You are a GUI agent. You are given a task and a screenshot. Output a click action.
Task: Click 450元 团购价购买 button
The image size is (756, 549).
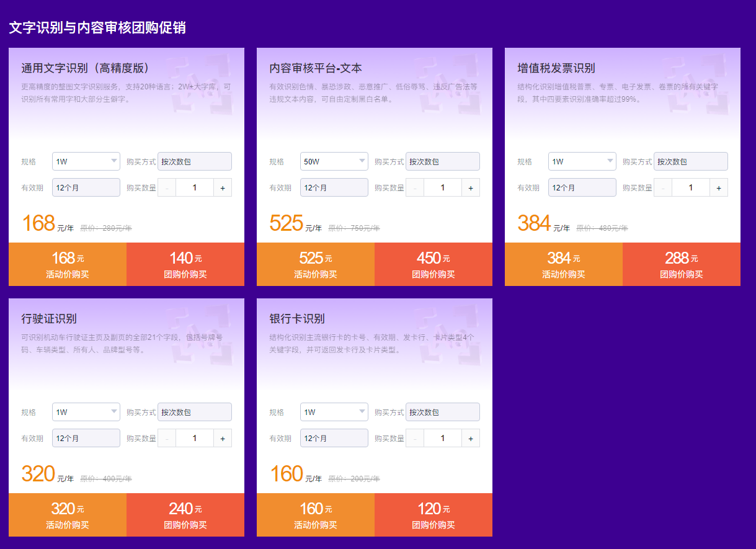point(434,264)
